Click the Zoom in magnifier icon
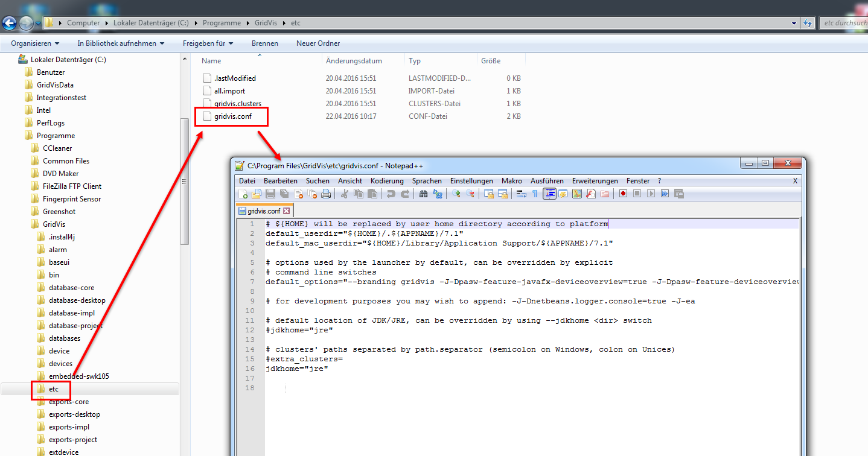868x456 pixels. (x=456, y=194)
